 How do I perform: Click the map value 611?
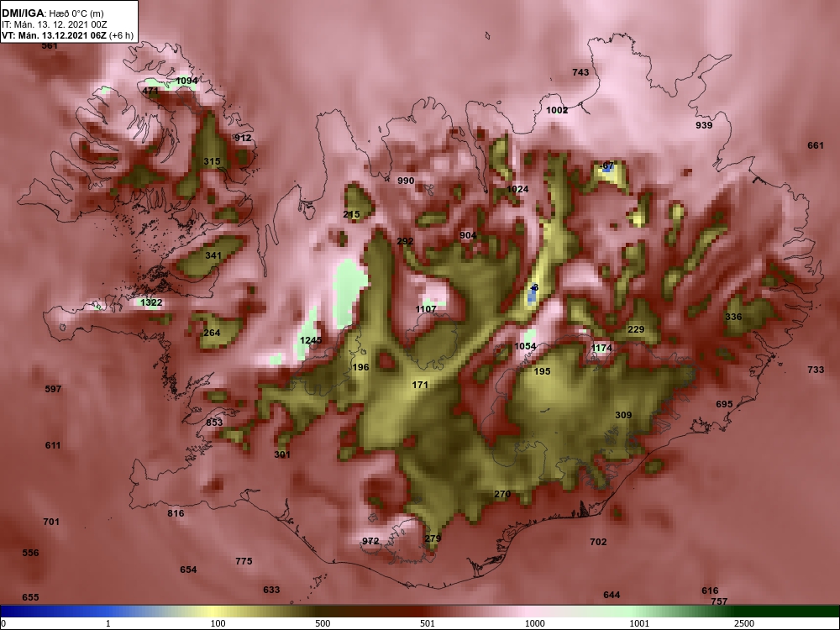(x=53, y=445)
